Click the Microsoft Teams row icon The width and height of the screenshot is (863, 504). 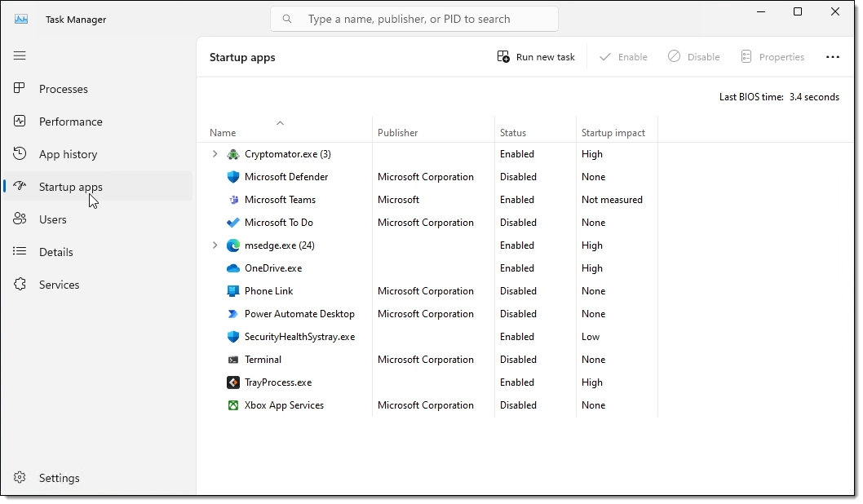(233, 200)
